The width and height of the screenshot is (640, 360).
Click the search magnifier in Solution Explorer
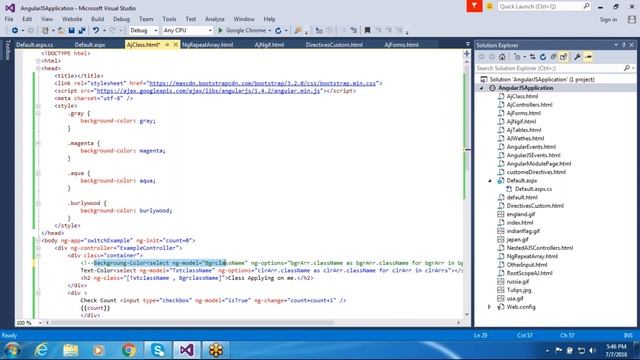click(627, 68)
